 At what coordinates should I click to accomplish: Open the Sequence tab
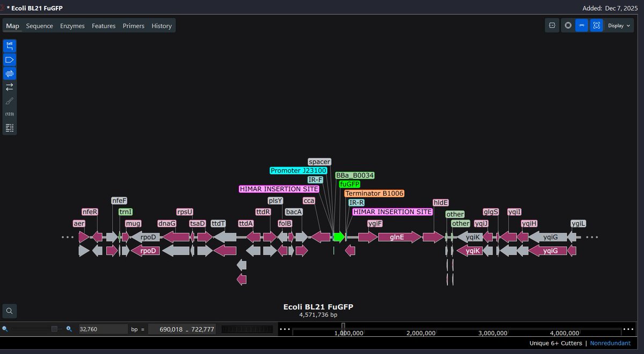click(x=40, y=26)
